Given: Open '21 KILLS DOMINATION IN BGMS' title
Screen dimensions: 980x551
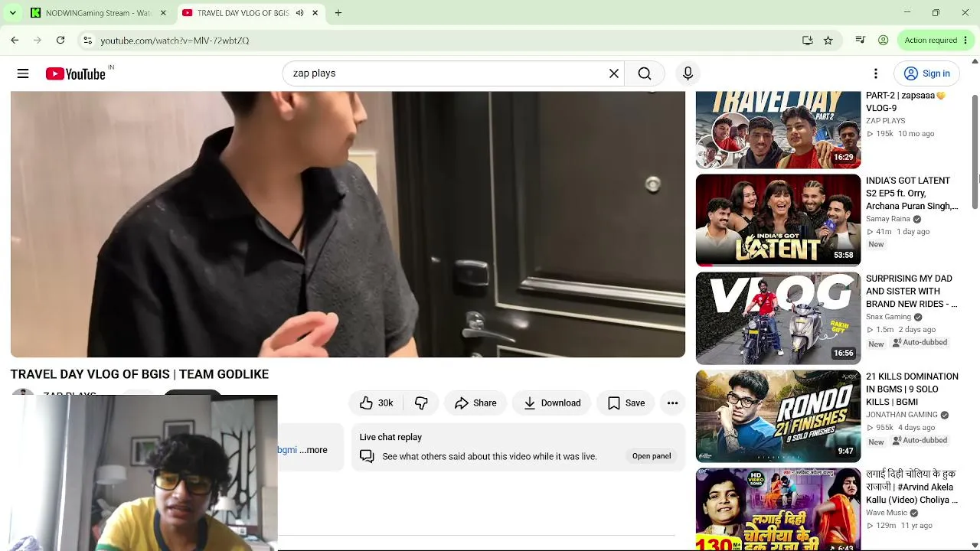Looking at the screenshot, I should pyautogui.click(x=912, y=390).
